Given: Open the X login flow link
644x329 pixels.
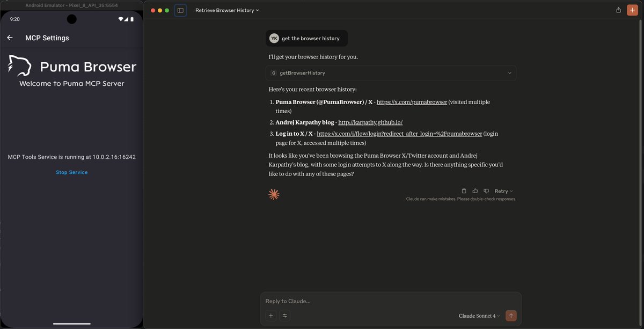Looking at the screenshot, I should (x=399, y=134).
